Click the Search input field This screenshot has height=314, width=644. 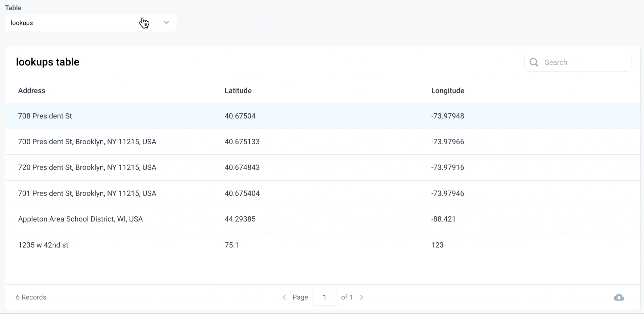pos(585,62)
